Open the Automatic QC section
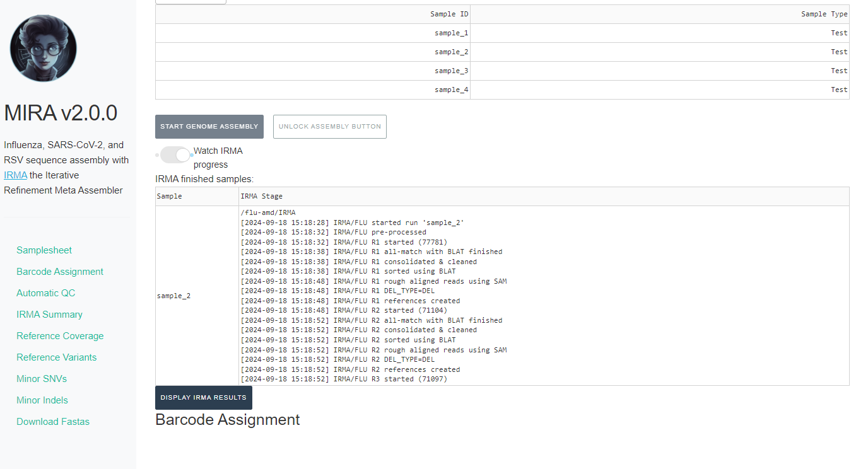This screenshot has height=469, width=868. (46, 293)
